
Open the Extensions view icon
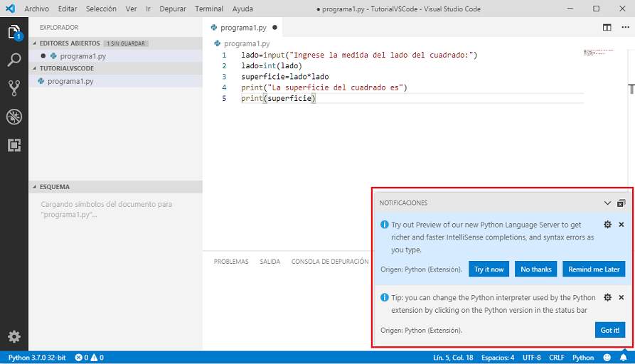tap(14, 145)
